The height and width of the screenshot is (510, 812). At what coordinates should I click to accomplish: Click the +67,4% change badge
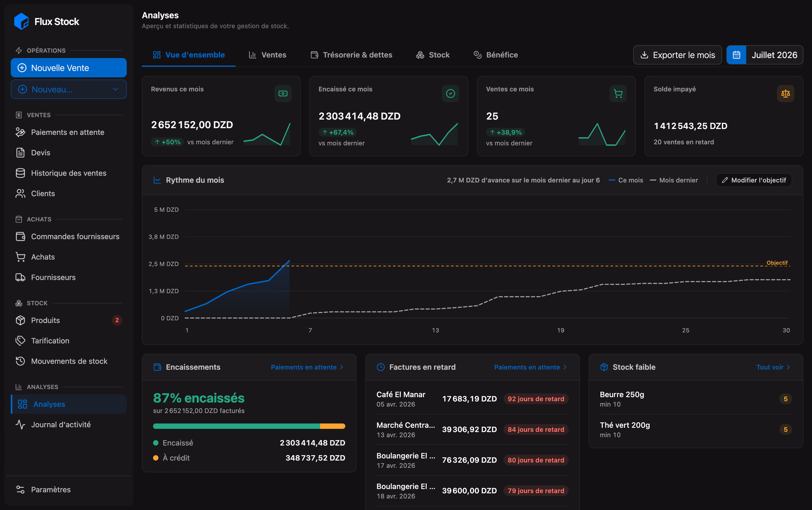[x=338, y=132]
